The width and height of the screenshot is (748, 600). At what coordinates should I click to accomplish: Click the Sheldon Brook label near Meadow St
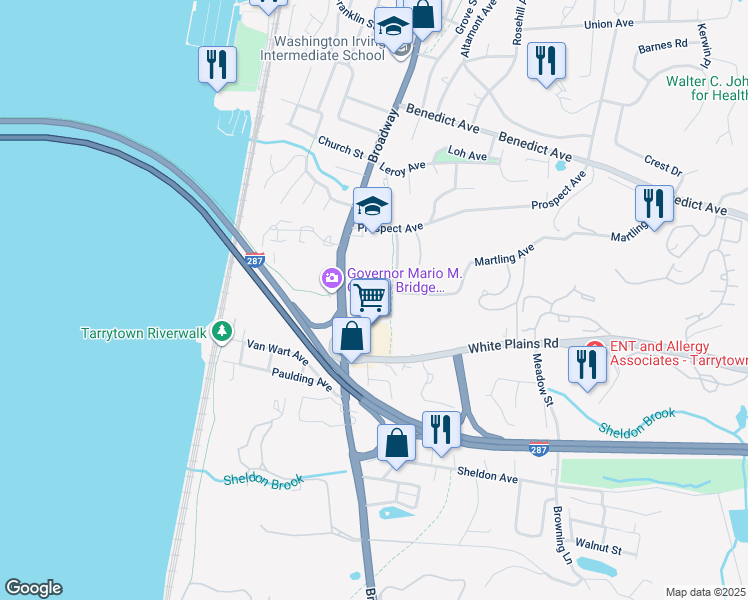click(x=637, y=423)
